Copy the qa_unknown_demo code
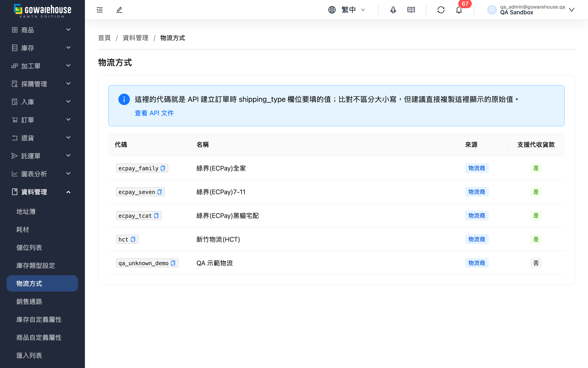The height and width of the screenshot is (368, 588). (173, 263)
